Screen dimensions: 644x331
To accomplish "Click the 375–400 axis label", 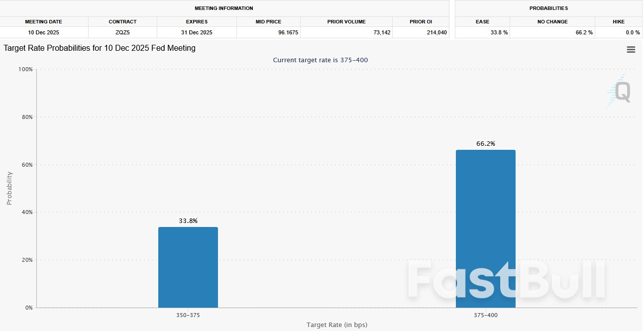I will click(486, 315).
